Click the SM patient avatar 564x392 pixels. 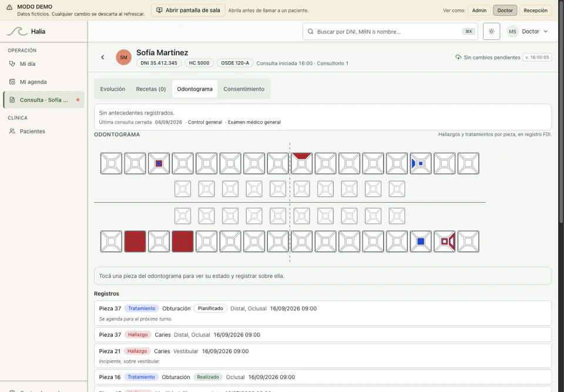point(124,58)
